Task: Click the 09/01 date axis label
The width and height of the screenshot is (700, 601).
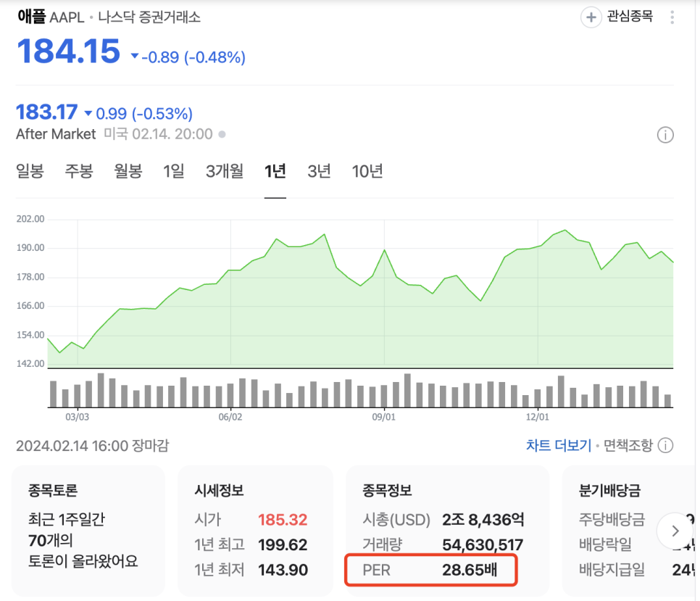Action: pyautogui.click(x=384, y=417)
